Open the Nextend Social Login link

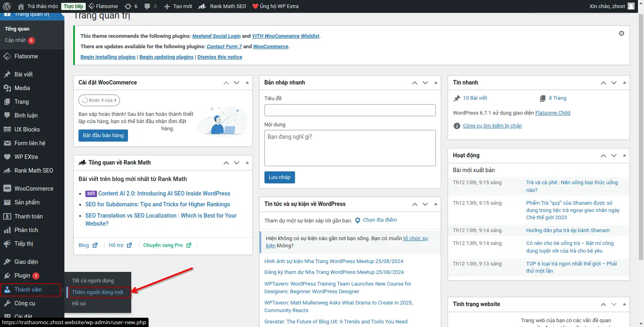tap(217, 36)
